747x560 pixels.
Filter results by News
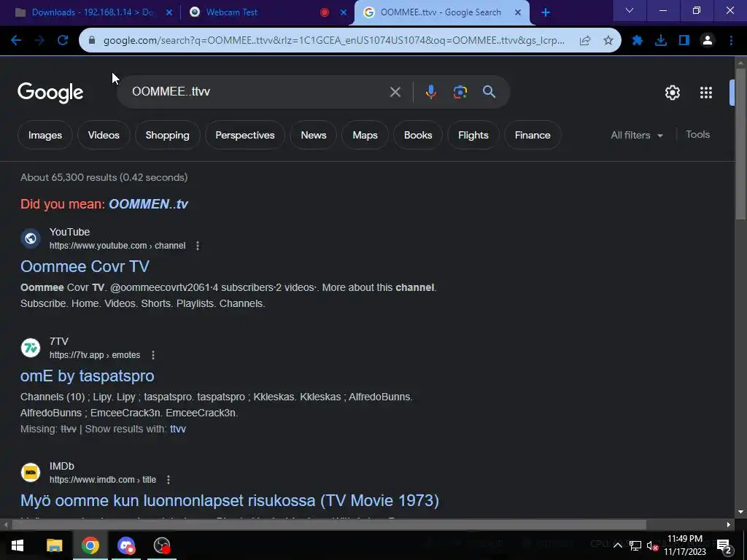tap(314, 135)
